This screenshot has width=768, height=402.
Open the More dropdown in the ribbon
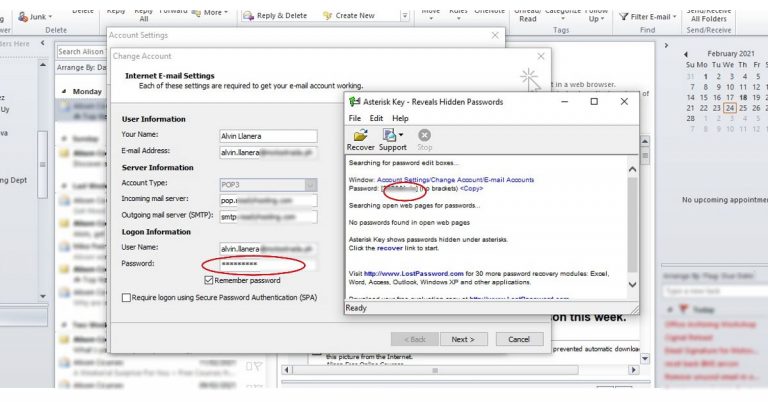pos(210,12)
